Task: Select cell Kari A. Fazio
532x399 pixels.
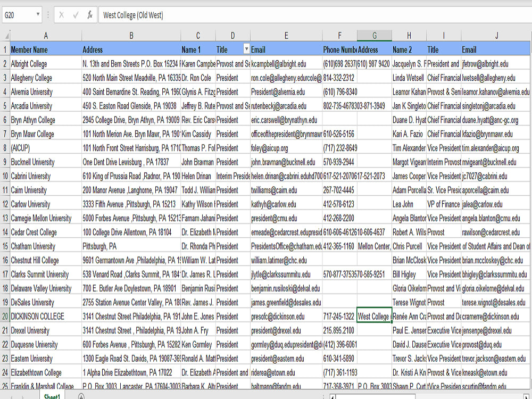Action: click(x=409, y=134)
